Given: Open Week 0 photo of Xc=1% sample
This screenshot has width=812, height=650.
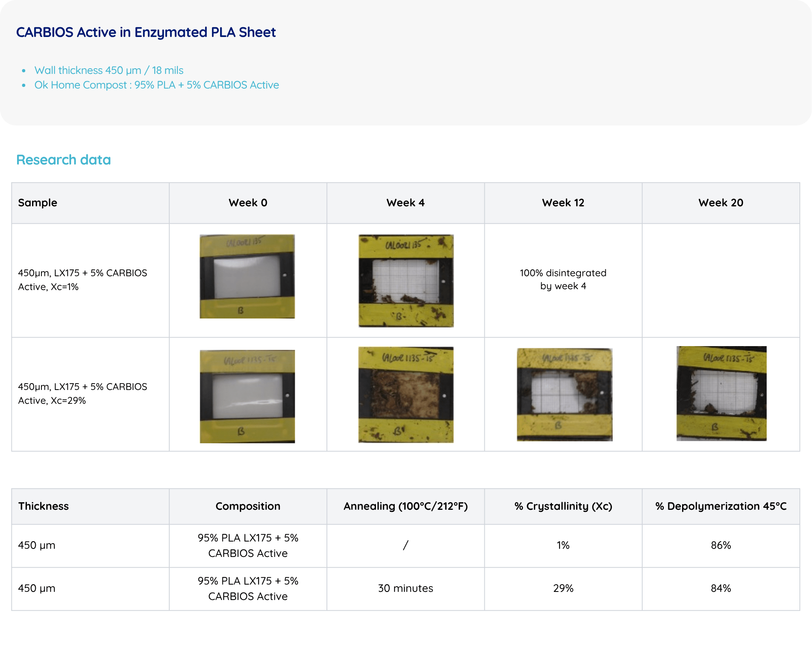Looking at the screenshot, I should [x=247, y=276].
